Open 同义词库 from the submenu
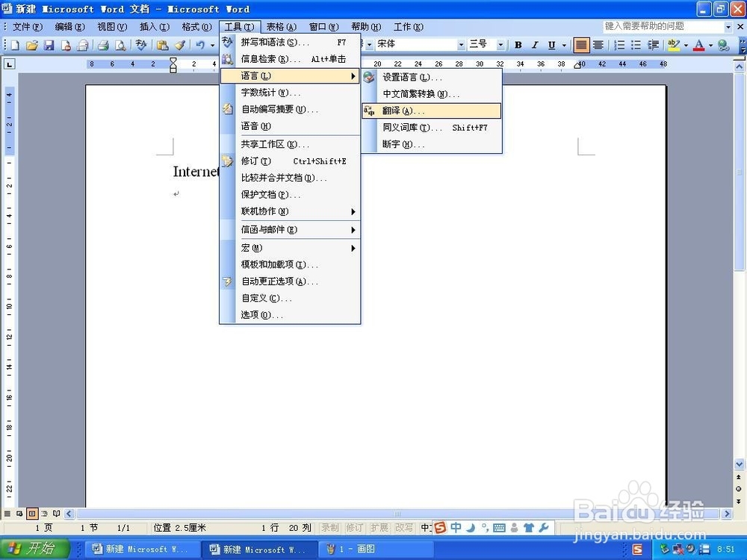This screenshot has height=560, width=747. (432, 128)
